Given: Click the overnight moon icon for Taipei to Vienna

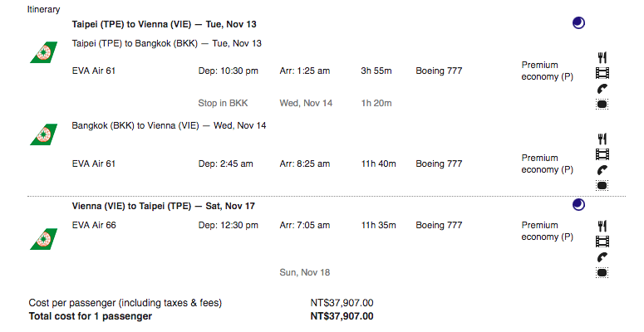Looking at the screenshot, I should click(x=578, y=23).
